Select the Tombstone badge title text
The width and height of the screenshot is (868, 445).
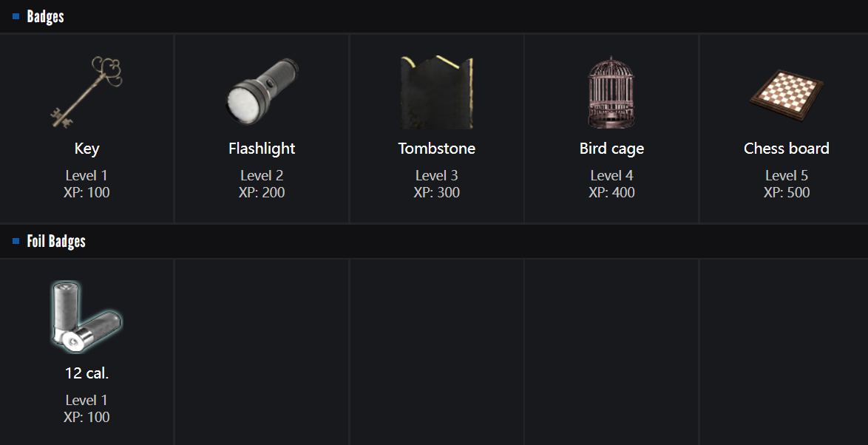click(x=436, y=149)
